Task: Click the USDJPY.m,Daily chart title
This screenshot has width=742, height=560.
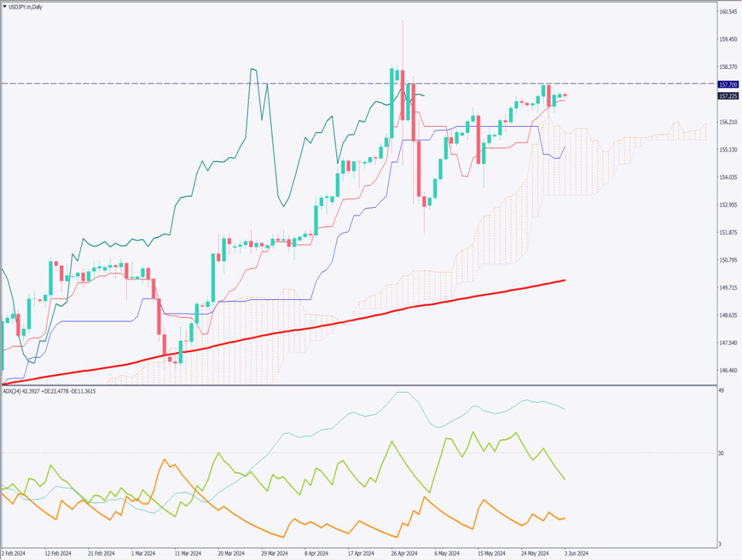Action: 28,7
